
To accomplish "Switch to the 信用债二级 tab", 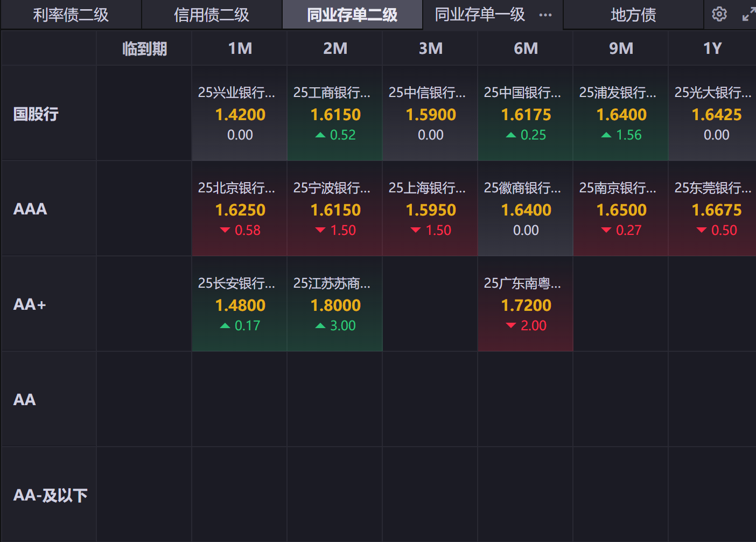I will pos(212,15).
